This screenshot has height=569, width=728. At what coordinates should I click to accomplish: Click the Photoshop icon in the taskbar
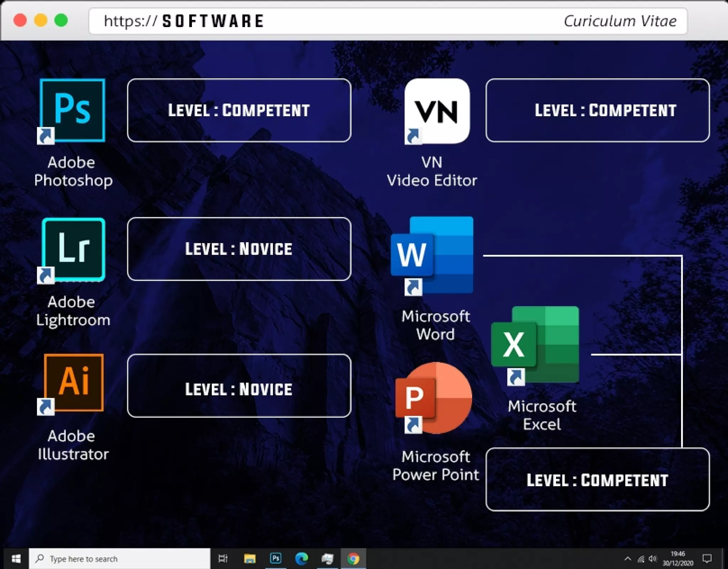pyautogui.click(x=275, y=559)
